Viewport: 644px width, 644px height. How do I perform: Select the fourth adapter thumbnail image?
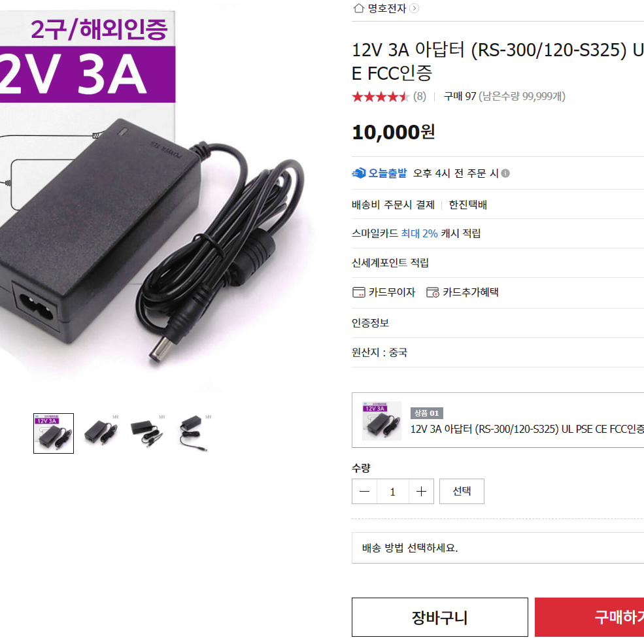coord(194,433)
